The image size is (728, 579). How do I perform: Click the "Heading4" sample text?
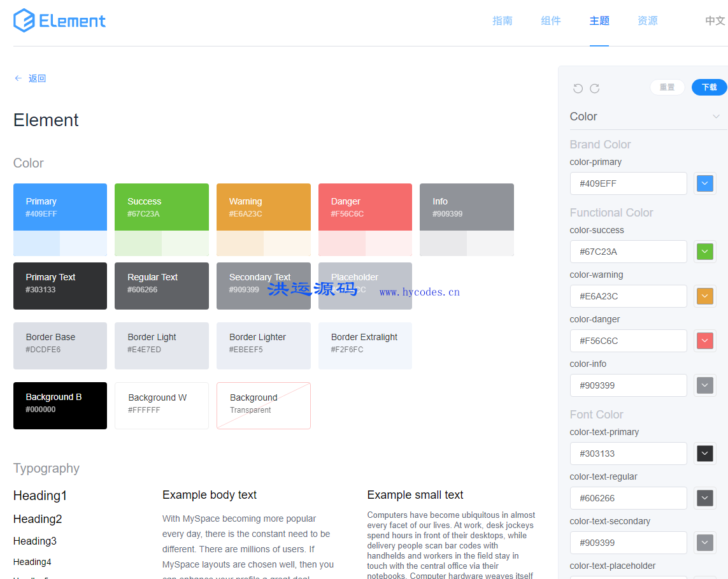(32, 562)
